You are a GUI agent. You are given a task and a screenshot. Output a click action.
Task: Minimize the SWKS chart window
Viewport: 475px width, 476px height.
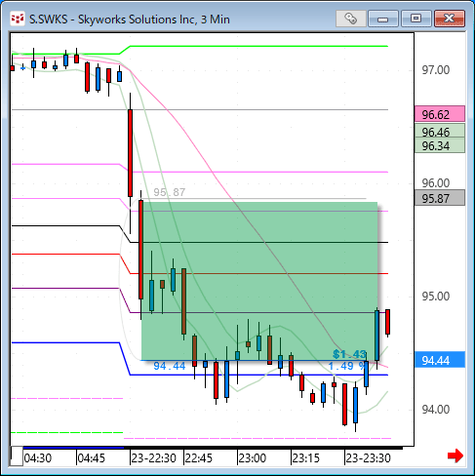(383, 19)
